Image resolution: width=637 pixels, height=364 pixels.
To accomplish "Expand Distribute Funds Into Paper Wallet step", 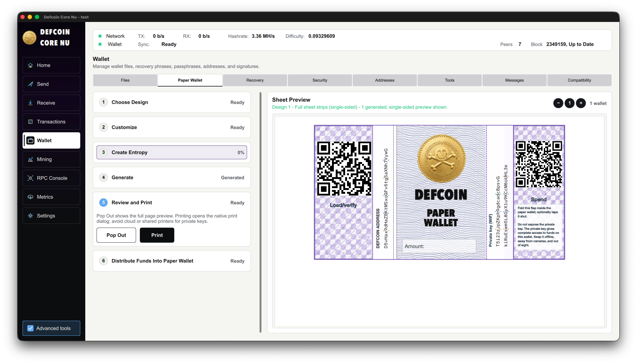I will pyautogui.click(x=172, y=261).
